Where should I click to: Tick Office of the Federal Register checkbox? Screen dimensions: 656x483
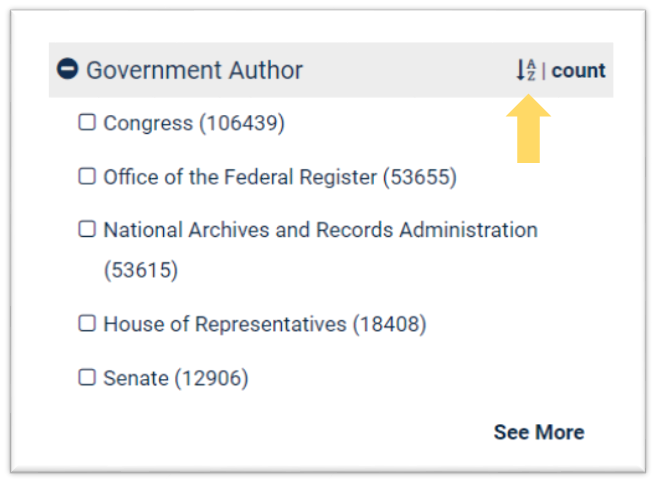[x=87, y=177]
